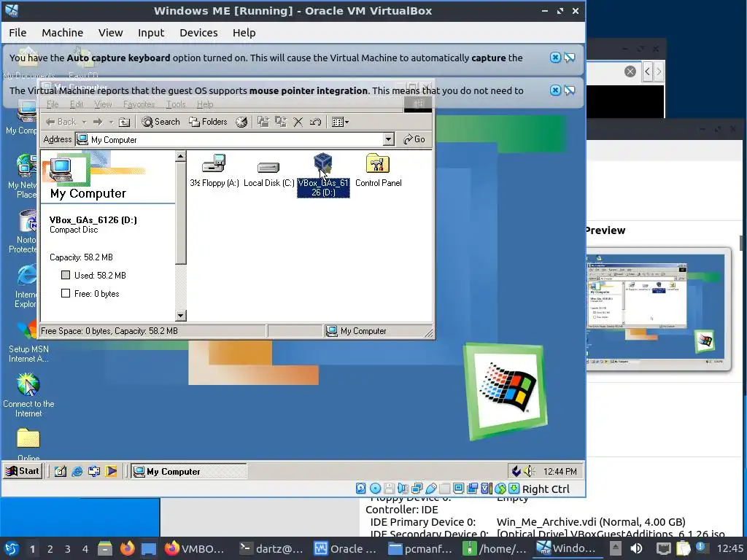Click recording icon in VirtualBox status bar

(x=472, y=489)
